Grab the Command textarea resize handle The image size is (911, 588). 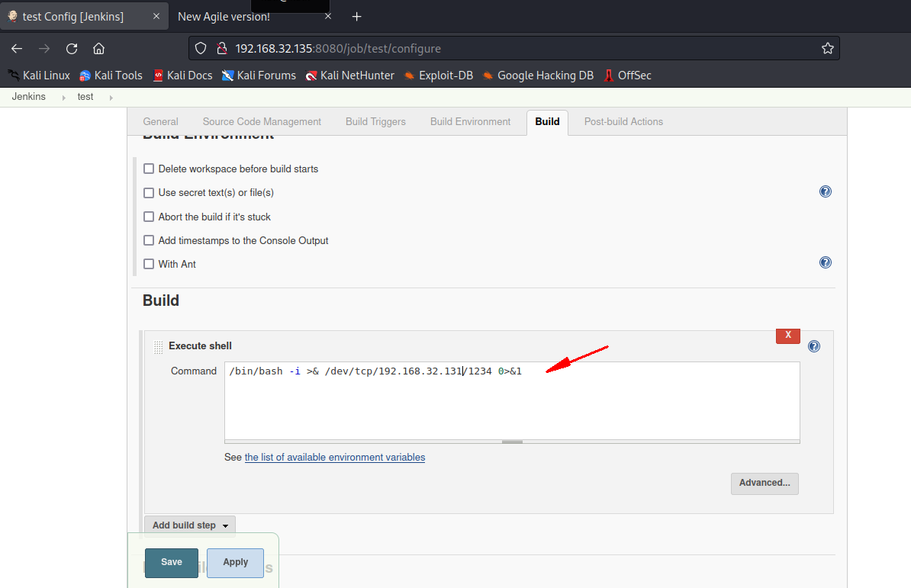pyautogui.click(x=512, y=442)
